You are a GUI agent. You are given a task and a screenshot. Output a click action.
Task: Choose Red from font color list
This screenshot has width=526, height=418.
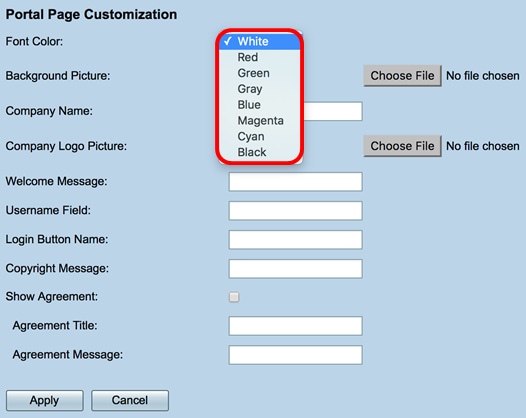[x=259, y=57]
